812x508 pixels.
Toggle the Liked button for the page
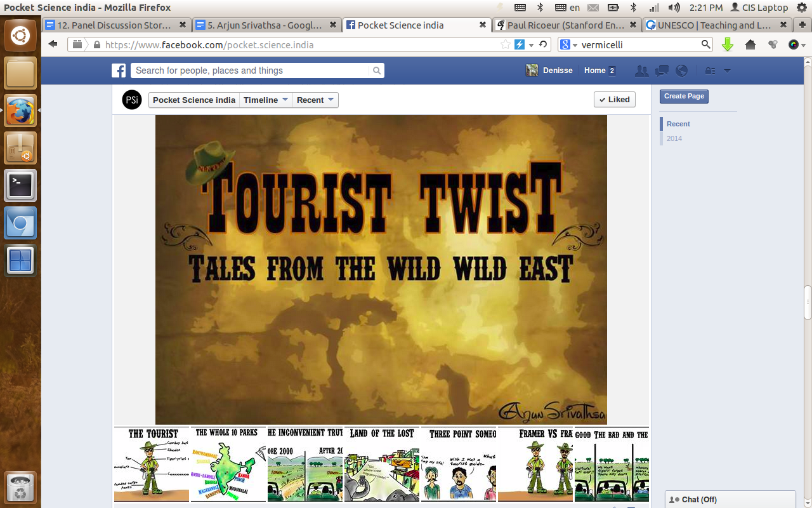coord(614,100)
